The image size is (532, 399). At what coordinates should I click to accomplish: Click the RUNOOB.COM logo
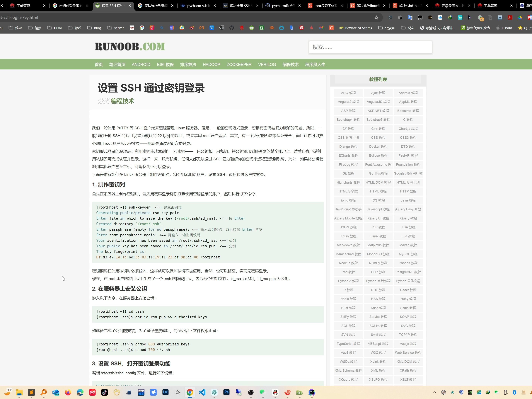pyautogui.click(x=130, y=47)
